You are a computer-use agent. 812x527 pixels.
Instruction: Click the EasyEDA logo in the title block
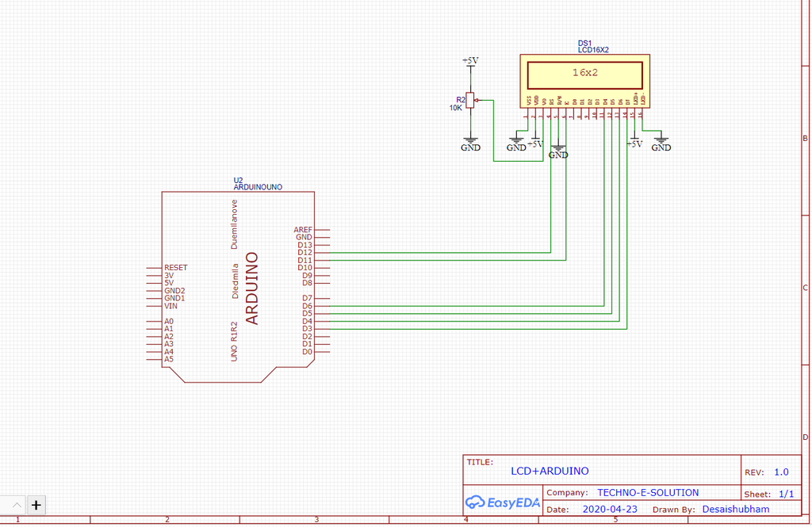[x=502, y=502]
